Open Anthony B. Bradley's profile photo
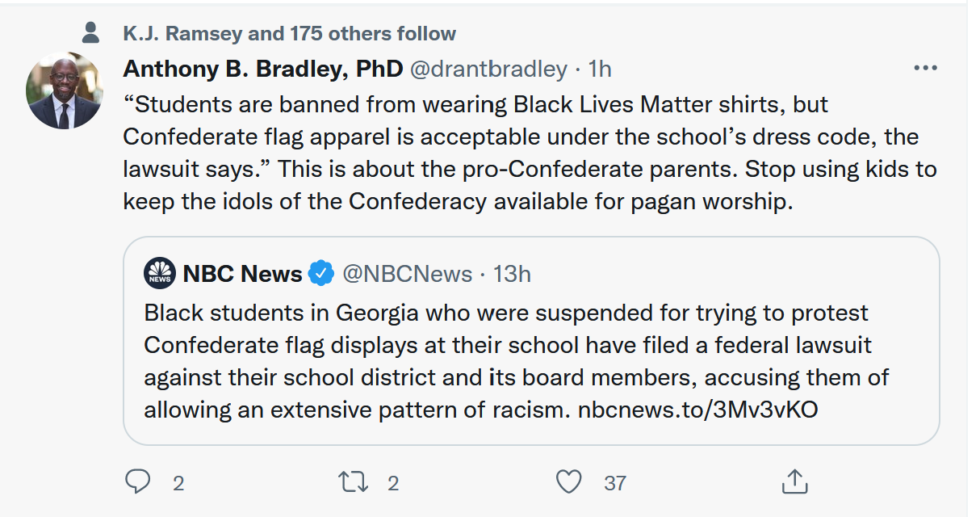This screenshot has height=517, width=980. tap(65, 90)
